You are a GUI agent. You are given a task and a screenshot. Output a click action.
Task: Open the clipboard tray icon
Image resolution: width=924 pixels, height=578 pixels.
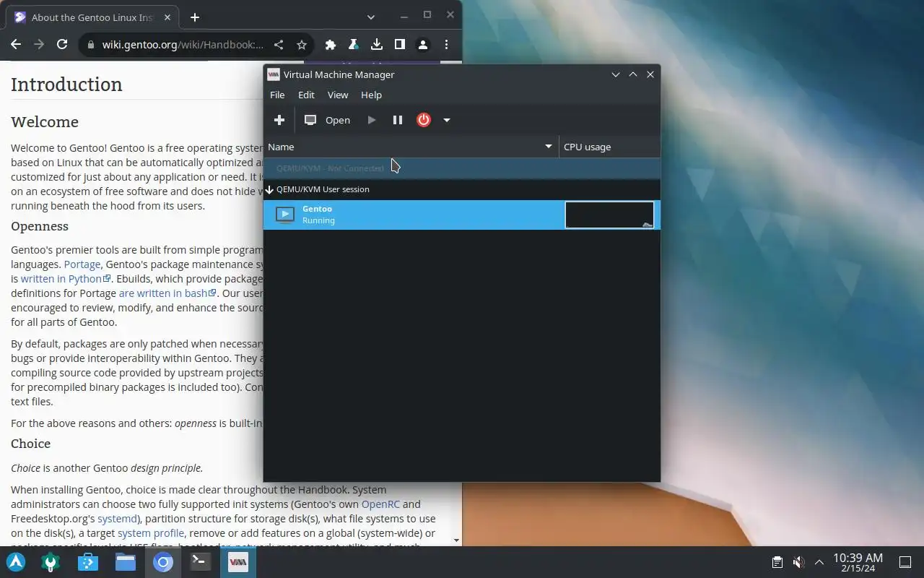[x=777, y=562]
